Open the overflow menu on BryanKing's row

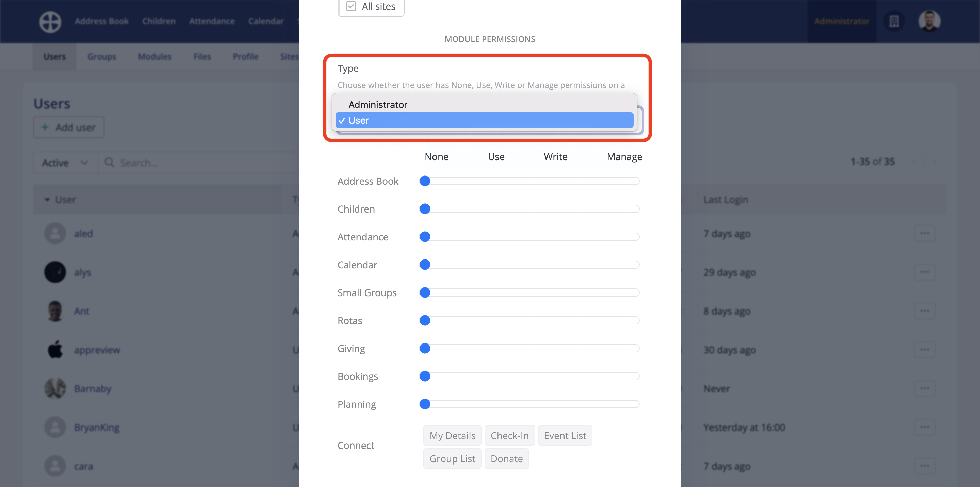[x=925, y=427]
